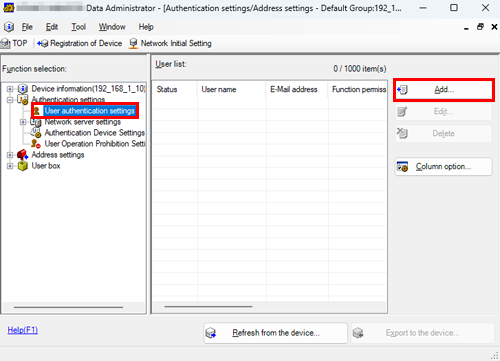Open Network Initial Setting toolbar icon
Screen dimensions: 500x361
[133, 43]
